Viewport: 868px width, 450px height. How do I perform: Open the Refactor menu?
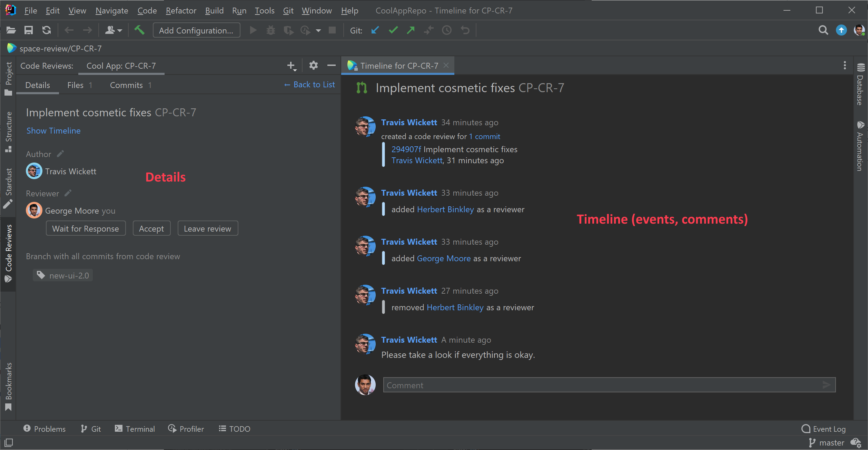point(181,11)
